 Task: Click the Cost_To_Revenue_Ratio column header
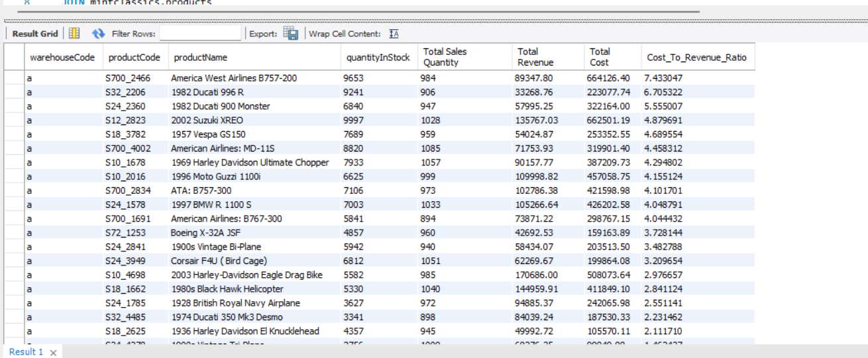click(698, 58)
